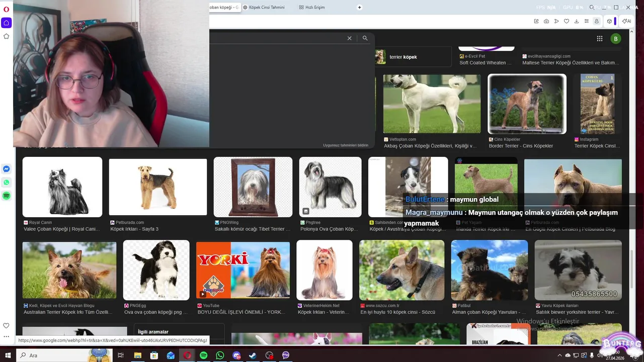The image size is (644, 362).
Task: Open YouTube YORKI video thumbnail
Action: [243, 270]
